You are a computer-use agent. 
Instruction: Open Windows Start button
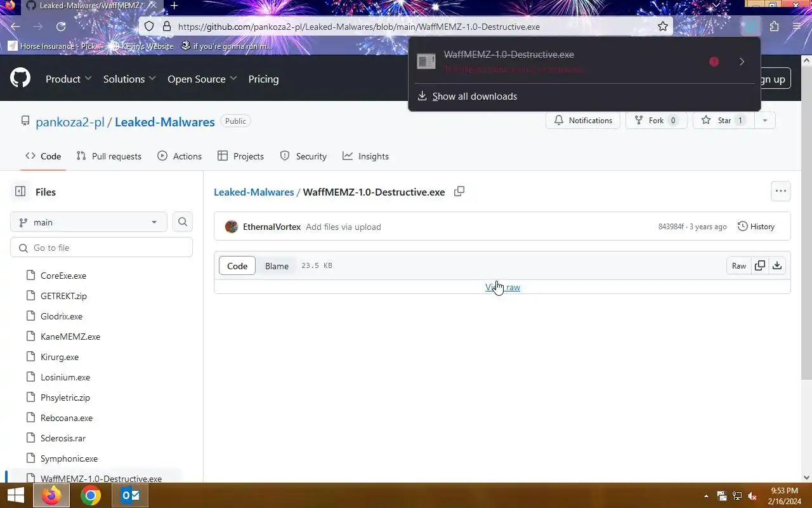tap(15, 495)
